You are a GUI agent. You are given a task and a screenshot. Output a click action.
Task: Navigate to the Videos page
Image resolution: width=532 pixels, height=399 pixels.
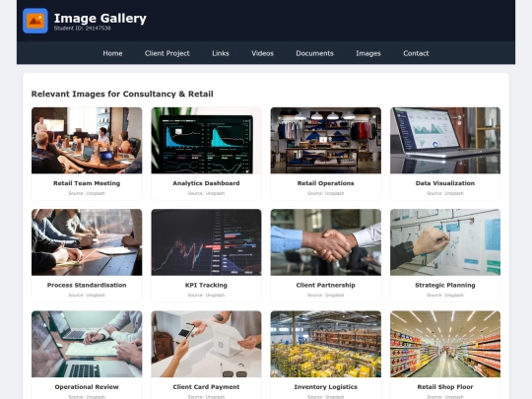point(262,53)
